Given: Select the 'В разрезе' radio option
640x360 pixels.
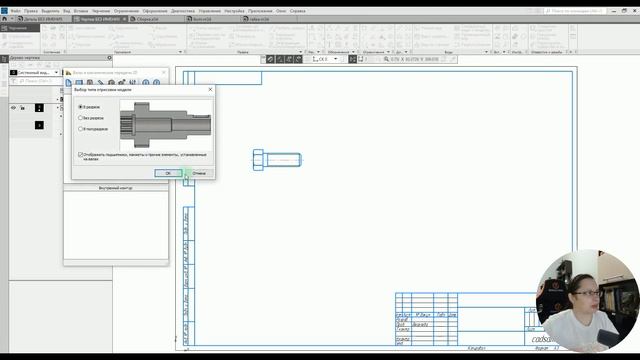Looking at the screenshot, I should 89,107.
